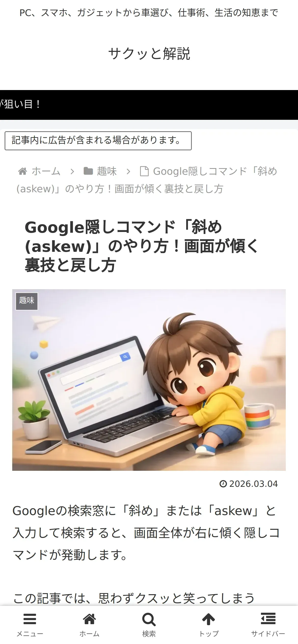
Task: Open the 趣味 category breadcrumb link
Action: coord(107,171)
